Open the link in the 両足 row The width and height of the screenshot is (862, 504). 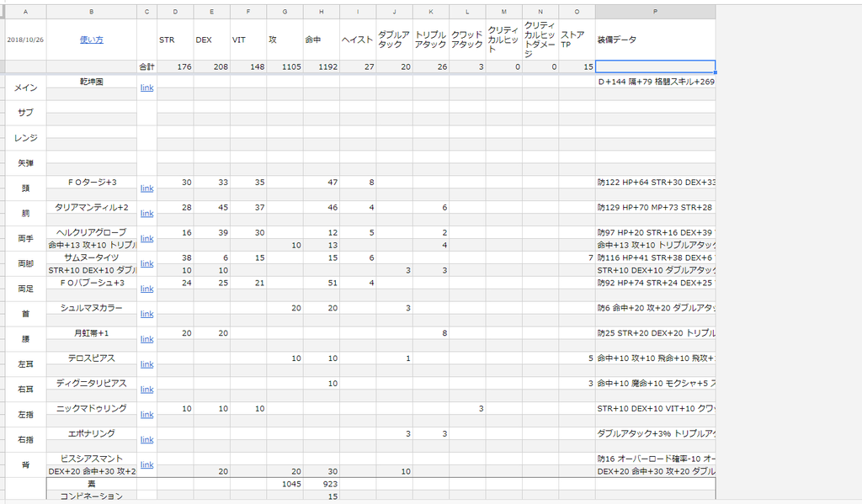coord(146,289)
